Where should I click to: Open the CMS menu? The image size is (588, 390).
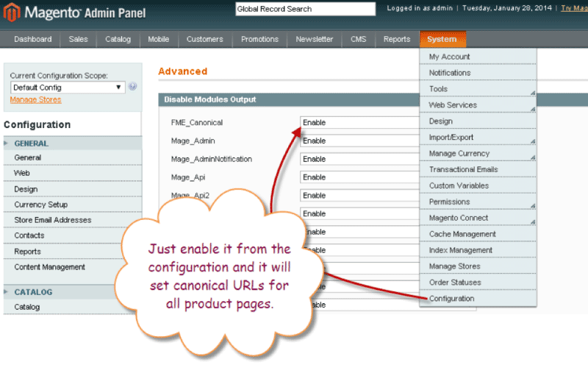(358, 39)
